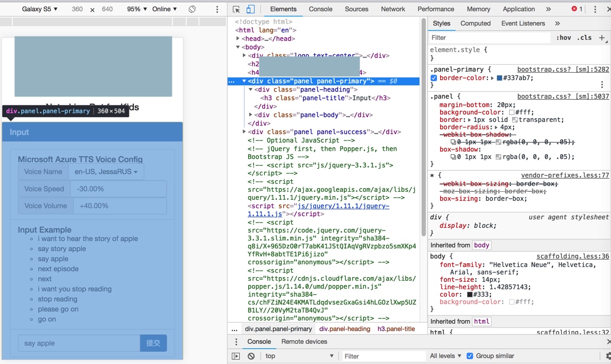The width and height of the screenshot is (611, 364).
Task: Open scaffolding.less:36 source link
Action: (x=572, y=256)
